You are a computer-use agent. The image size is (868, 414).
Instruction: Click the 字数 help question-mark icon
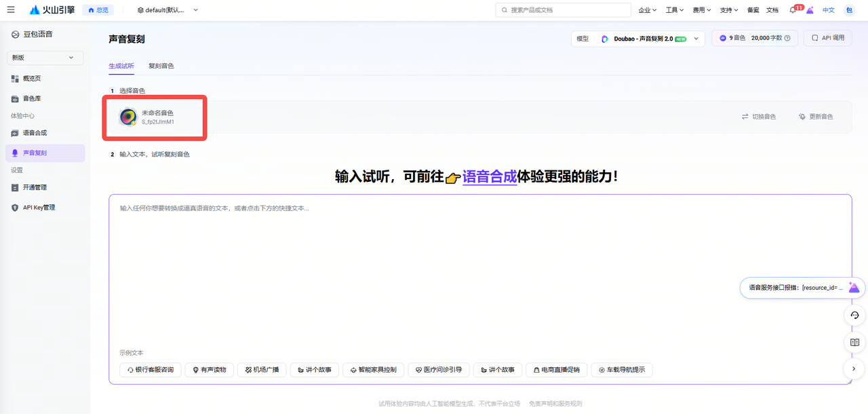787,39
